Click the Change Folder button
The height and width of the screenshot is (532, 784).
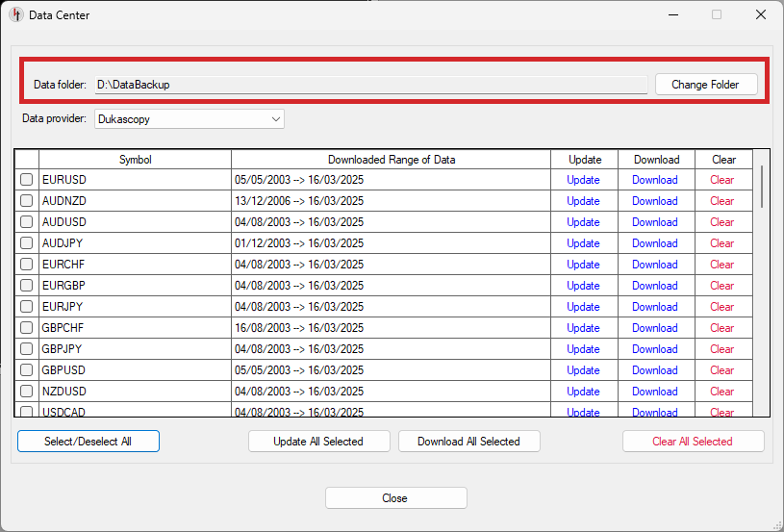pyautogui.click(x=706, y=85)
